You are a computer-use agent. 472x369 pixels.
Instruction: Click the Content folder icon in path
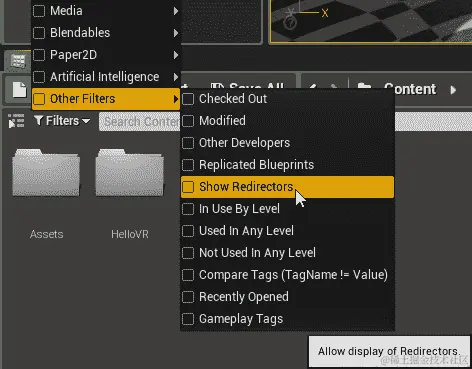point(364,86)
